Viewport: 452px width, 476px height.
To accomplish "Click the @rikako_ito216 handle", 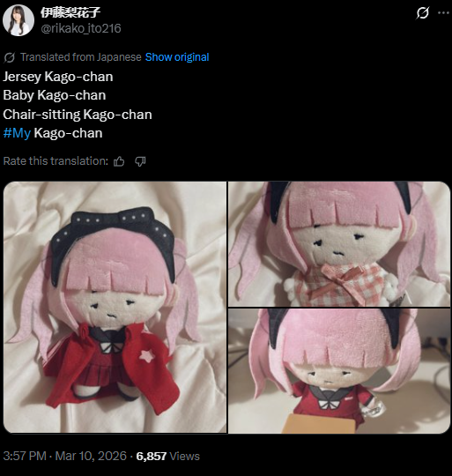I will coord(81,28).
